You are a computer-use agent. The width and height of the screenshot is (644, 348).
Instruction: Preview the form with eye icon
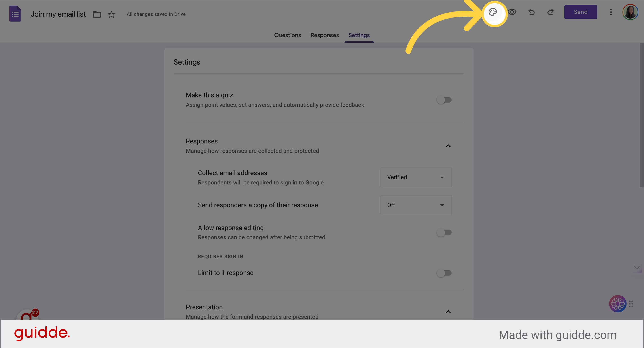[x=512, y=12]
